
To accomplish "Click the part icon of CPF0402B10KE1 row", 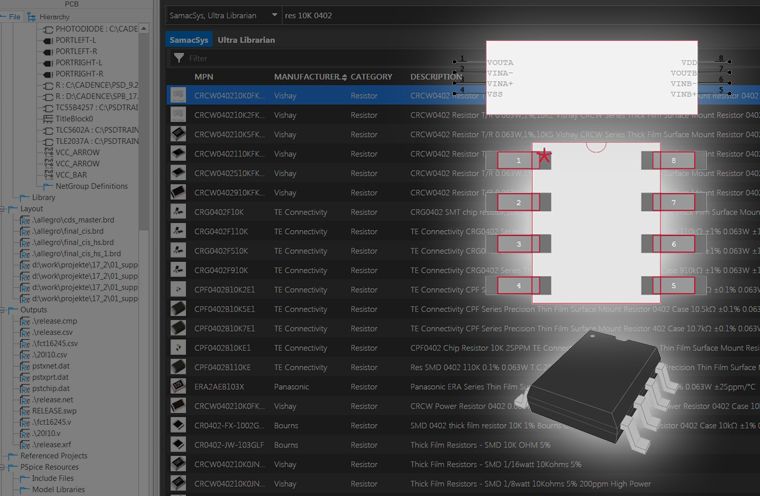I will (x=178, y=348).
